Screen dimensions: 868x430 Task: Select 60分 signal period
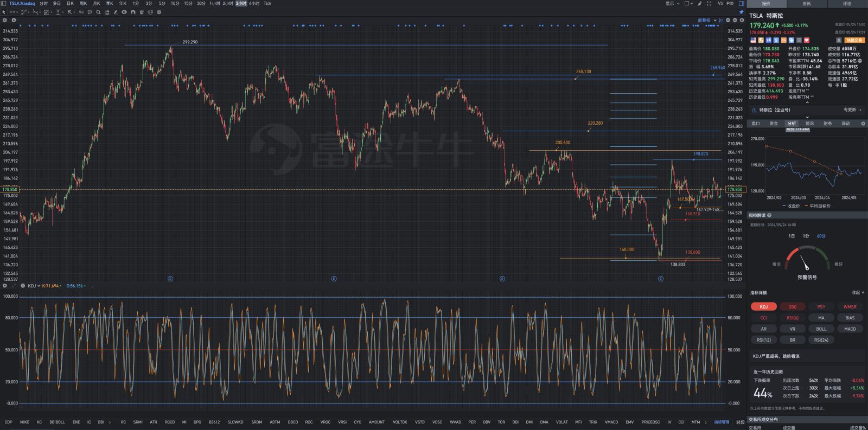click(821, 236)
